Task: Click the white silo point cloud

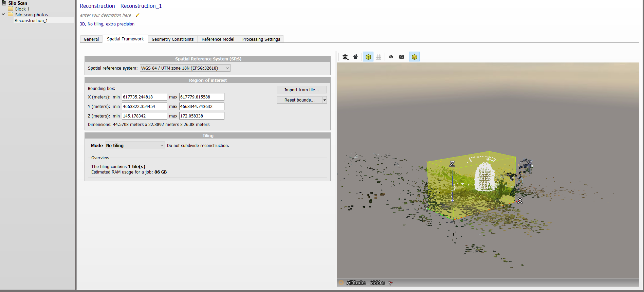Action: point(484,177)
